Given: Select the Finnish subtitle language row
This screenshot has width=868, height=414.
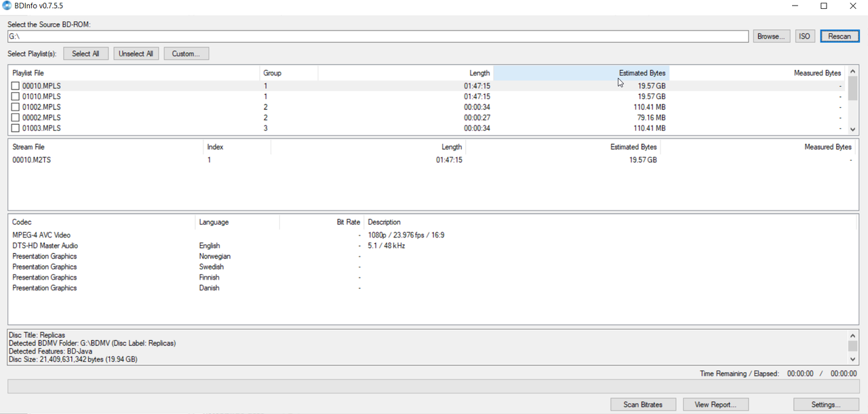Looking at the screenshot, I should point(432,278).
